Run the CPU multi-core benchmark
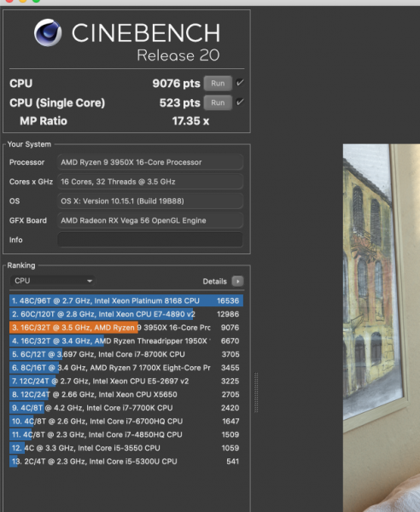Viewport: 420px width, 512px height. click(x=218, y=84)
